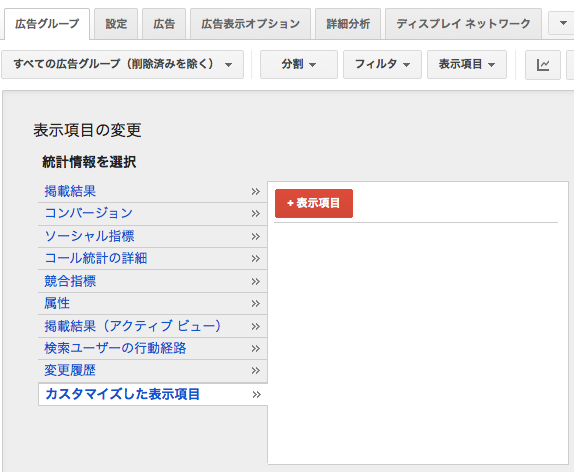This screenshot has height=472, width=574.
Task: Select the ディスプレイ ネットワーク tab
Action: point(463,24)
